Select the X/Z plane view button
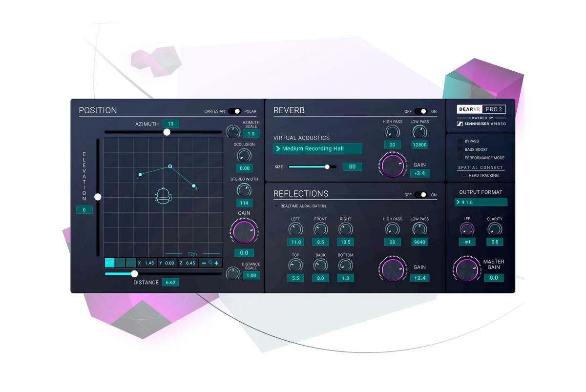 click(109, 263)
